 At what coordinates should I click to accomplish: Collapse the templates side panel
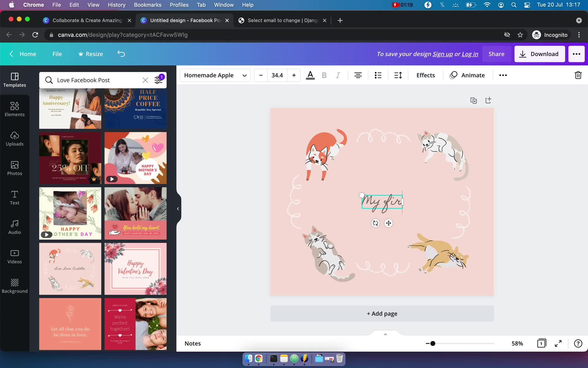[178, 209]
